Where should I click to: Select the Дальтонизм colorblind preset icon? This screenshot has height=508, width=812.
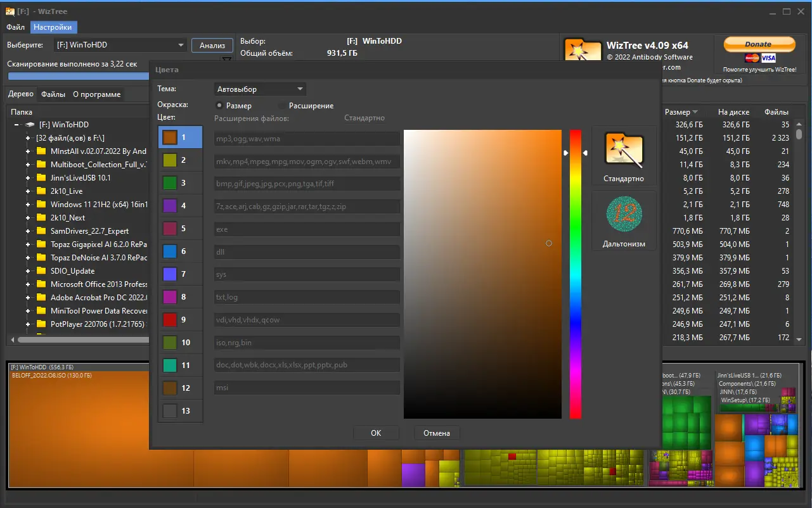[x=623, y=214]
